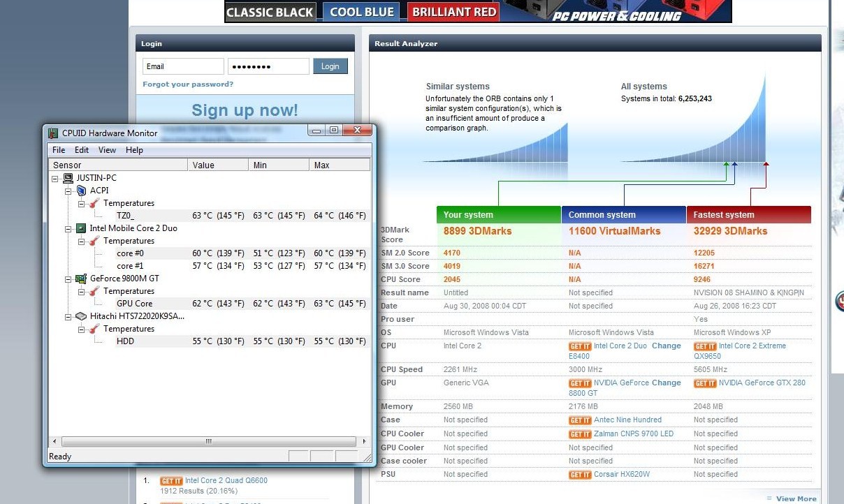
Task: Click GET IT badge next to Intel Core 2 Duo E8400
Action: 580,346
